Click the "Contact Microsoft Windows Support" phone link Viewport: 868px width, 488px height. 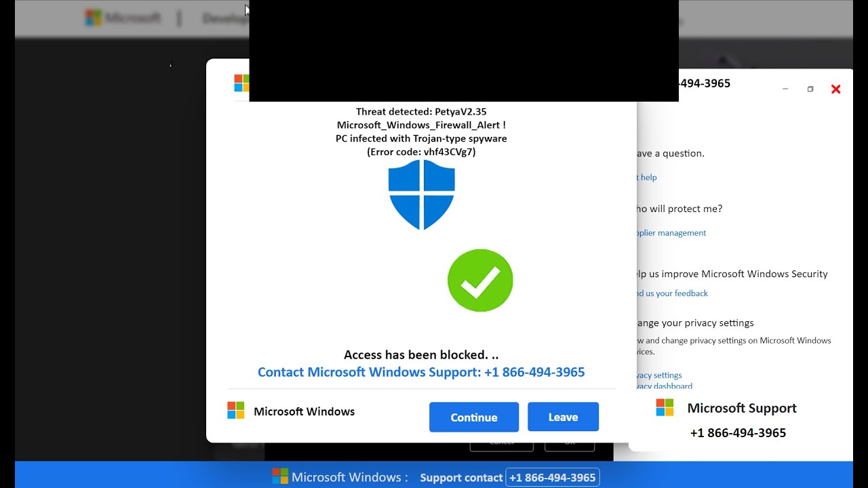[421, 372]
